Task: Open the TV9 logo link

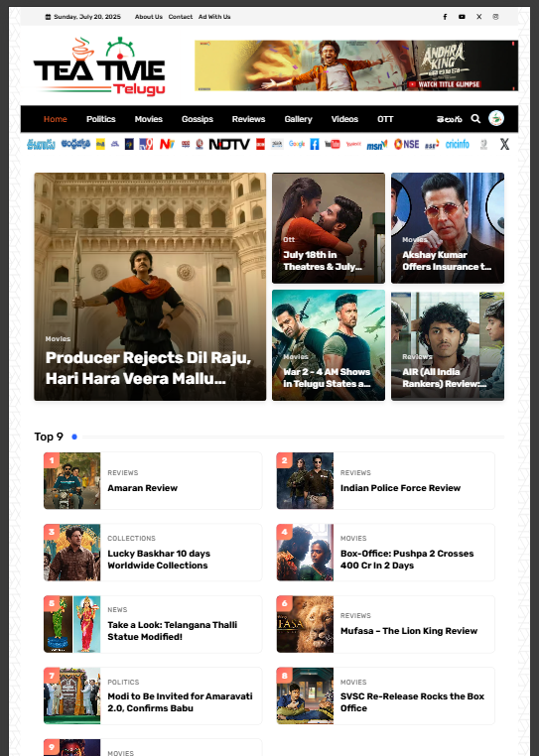Action: click(146, 144)
